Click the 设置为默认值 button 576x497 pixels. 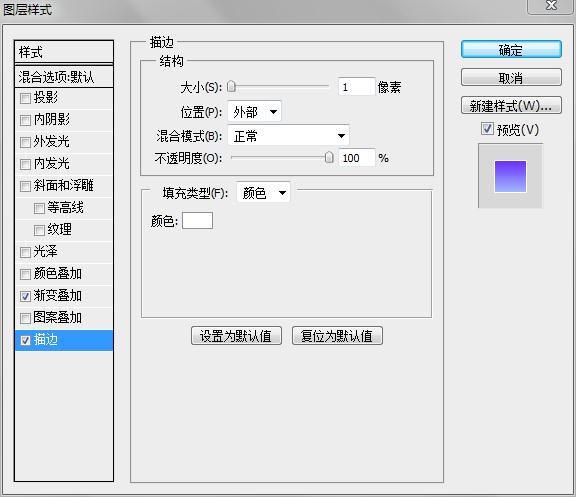[236, 336]
